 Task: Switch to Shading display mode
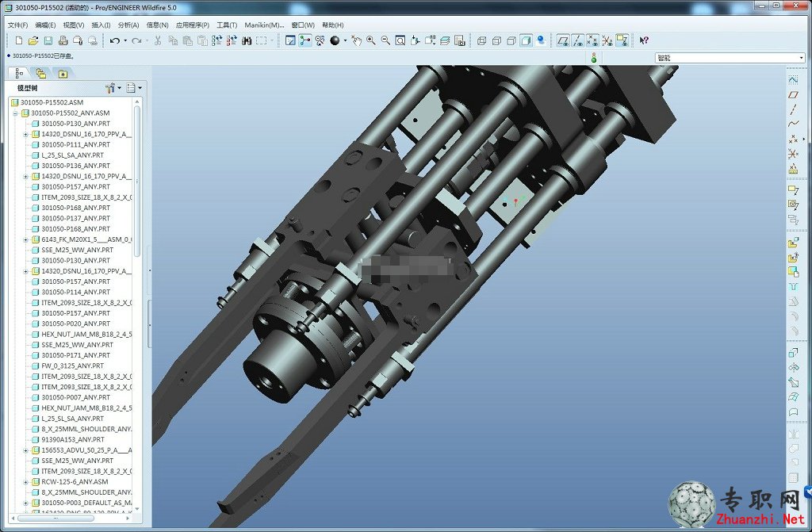[x=526, y=40]
